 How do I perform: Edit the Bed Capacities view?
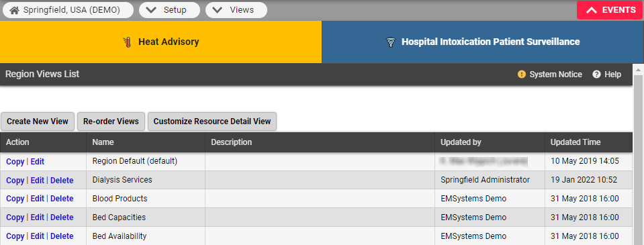(38, 217)
